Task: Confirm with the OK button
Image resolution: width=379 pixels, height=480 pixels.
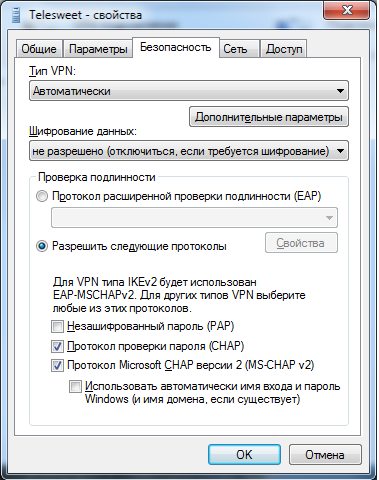Action: pos(244,455)
